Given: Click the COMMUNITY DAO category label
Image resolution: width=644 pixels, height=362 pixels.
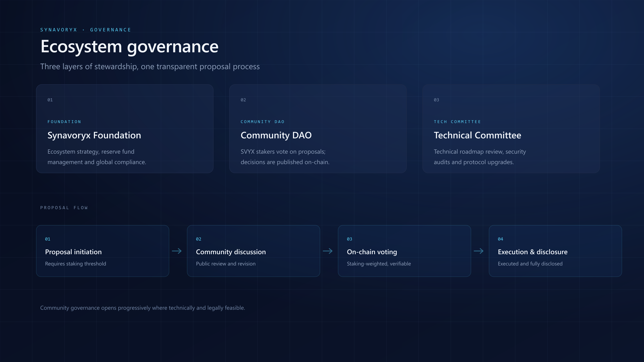Looking at the screenshot, I should tap(262, 122).
